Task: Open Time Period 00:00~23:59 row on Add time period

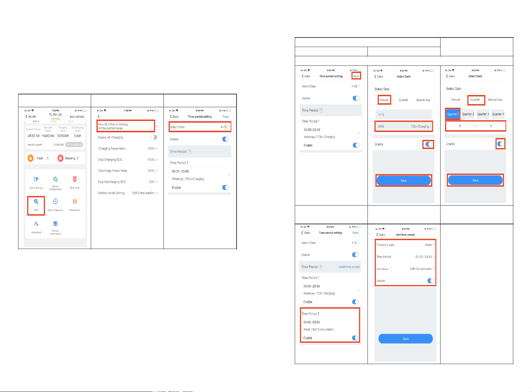Action: click(405, 257)
